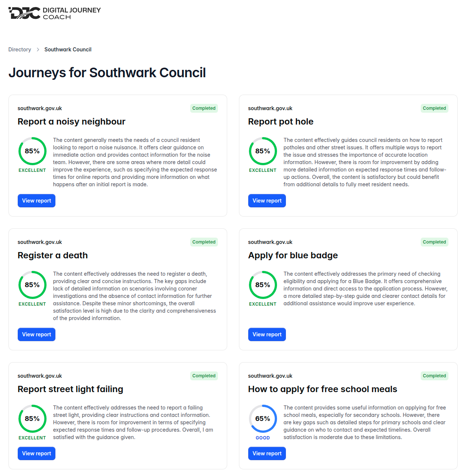This screenshot has width=468, height=476.
Task: Select the Southwark Council breadcrumb
Action: [x=68, y=50]
